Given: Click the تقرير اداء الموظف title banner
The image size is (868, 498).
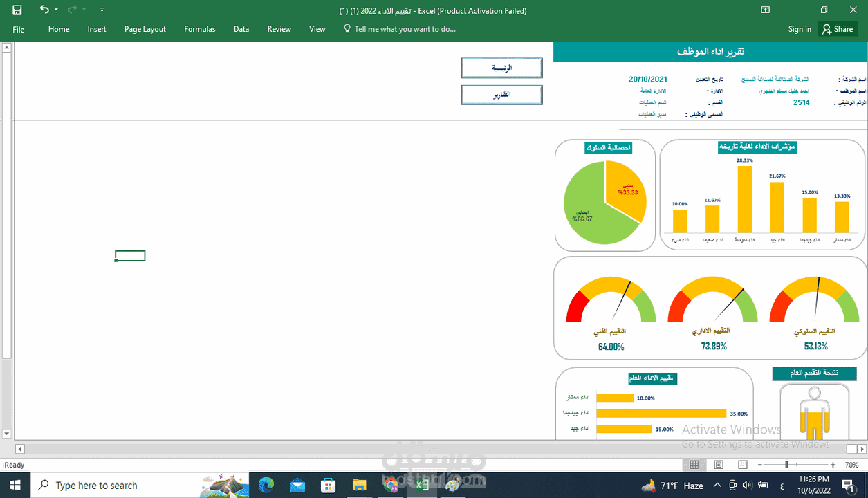Looking at the screenshot, I should click(710, 52).
